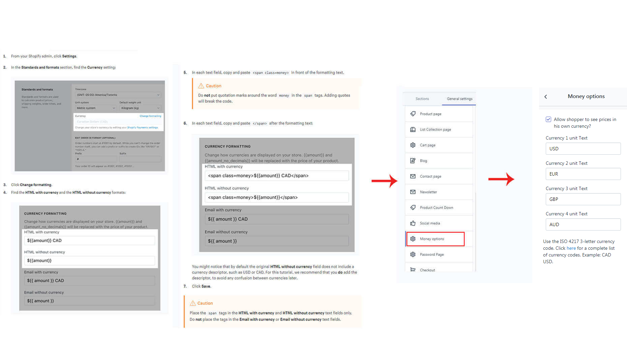Image resolution: width=627 pixels, height=364 pixels.
Task: Click the Blog edit icon
Action: coord(413,161)
